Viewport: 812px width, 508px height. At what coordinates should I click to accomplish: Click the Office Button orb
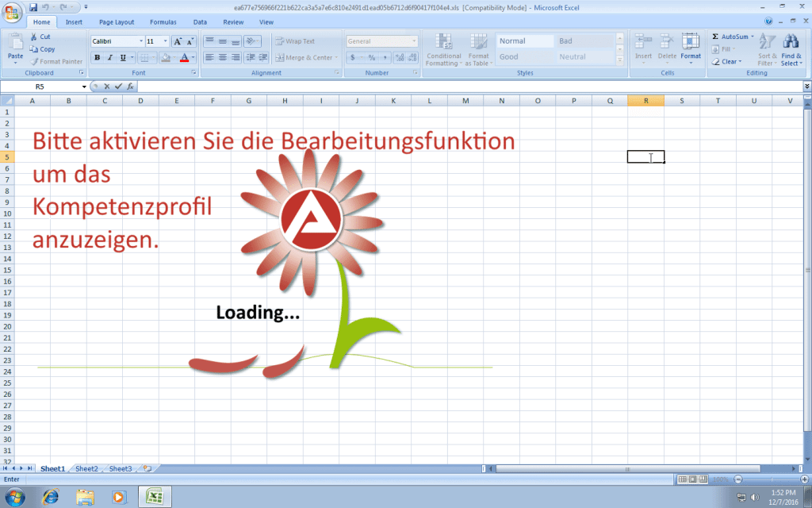(x=11, y=13)
